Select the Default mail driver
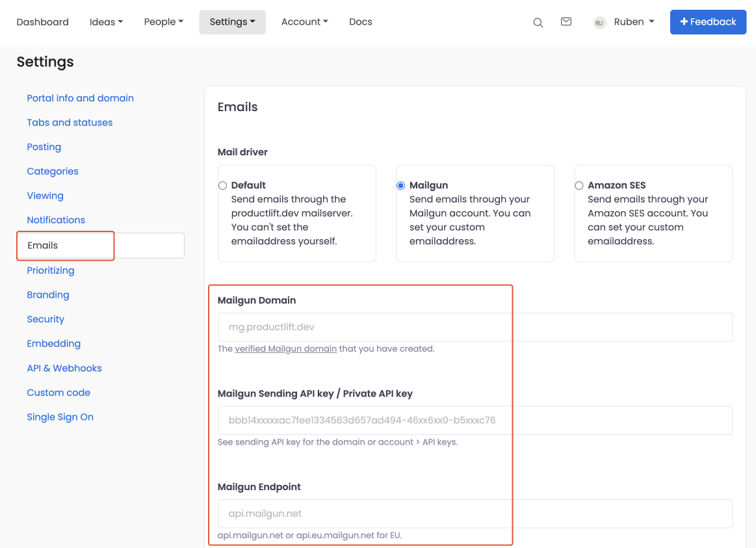Screen dimensions: 756x548 [223, 185]
